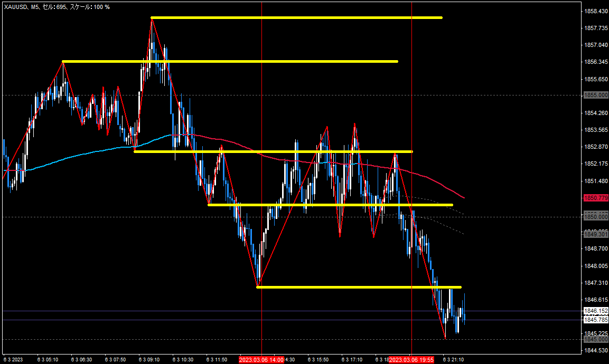The width and height of the screenshot is (609, 364).
Task: Click the 1854.260 price scale label
Action: [596, 113]
